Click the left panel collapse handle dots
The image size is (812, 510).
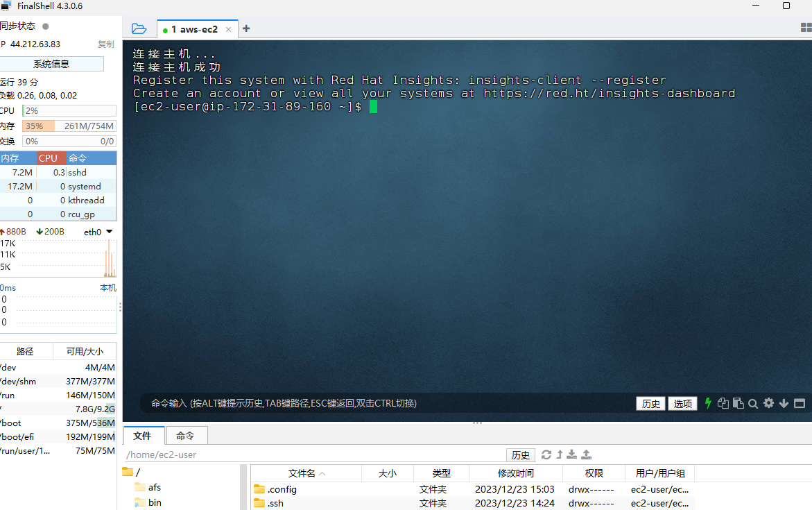120,307
